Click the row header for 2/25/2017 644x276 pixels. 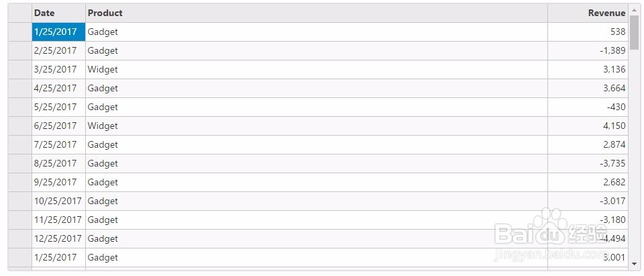coord(19,50)
